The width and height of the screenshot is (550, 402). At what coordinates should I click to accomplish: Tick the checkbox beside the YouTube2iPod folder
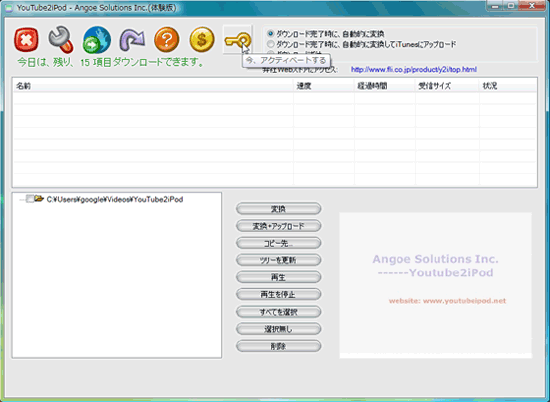[x=30, y=199]
